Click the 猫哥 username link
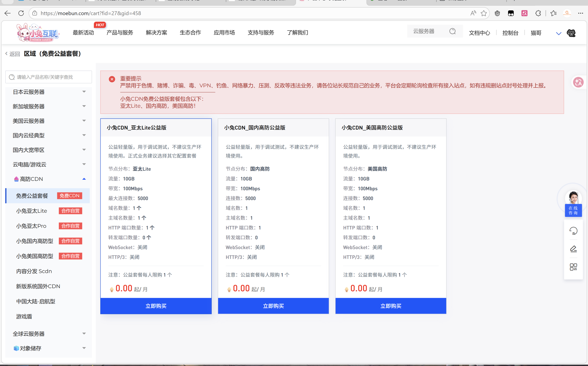The width and height of the screenshot is (588, 366). coord(536,33)
